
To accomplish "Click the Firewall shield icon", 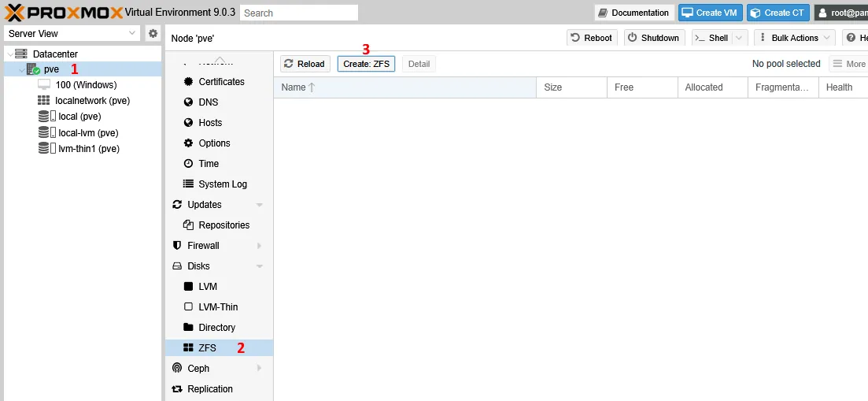I will point(177,245).
